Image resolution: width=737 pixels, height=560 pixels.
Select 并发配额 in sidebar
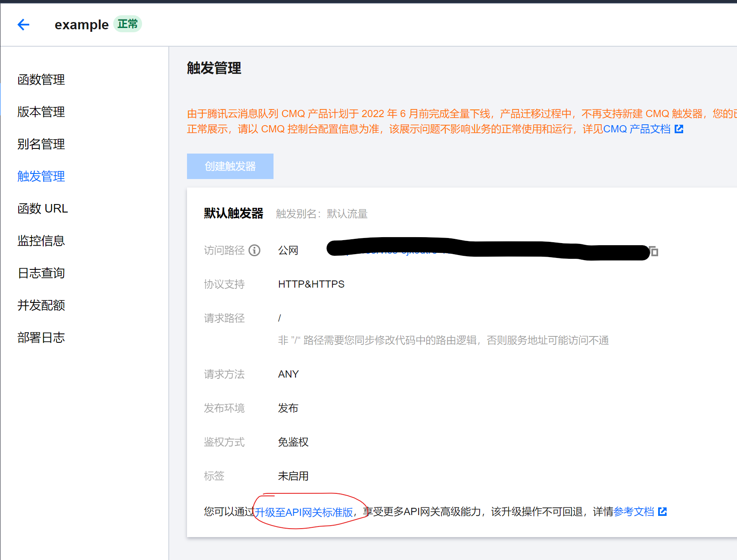(41, 305)
